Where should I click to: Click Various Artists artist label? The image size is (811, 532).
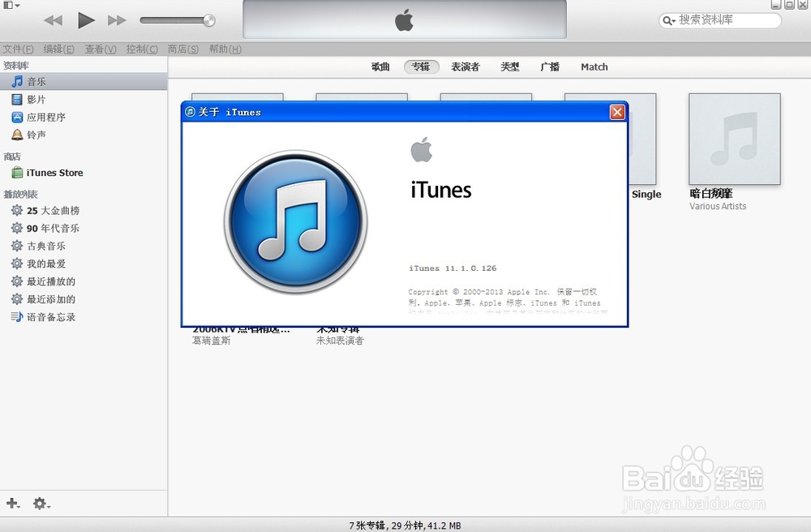pyautogui.click(x=718, y=206)
